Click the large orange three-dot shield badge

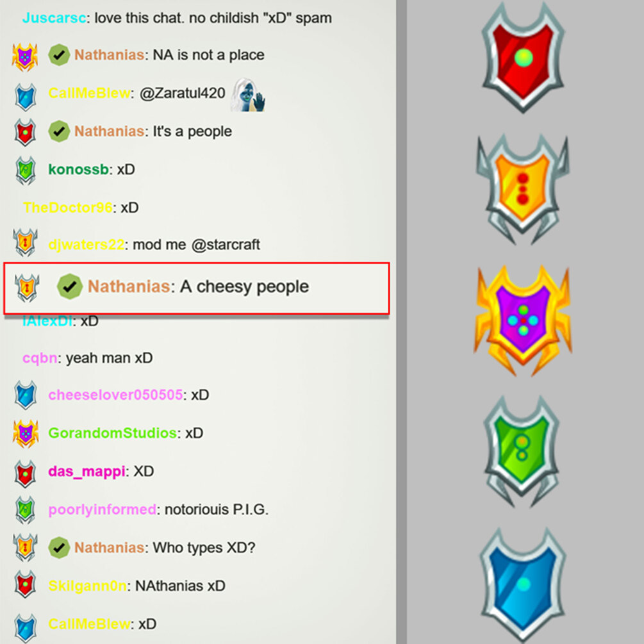coord(522,189)
